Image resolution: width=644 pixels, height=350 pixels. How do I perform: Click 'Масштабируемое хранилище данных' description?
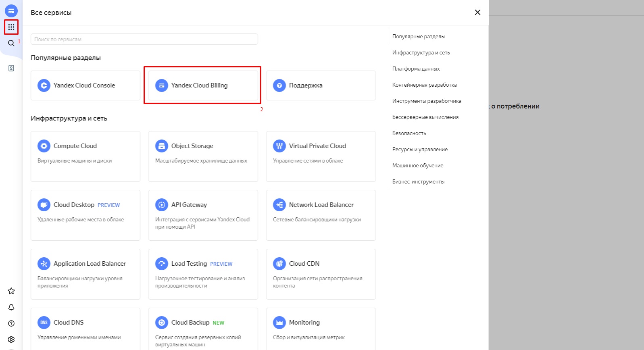[201, 161]
